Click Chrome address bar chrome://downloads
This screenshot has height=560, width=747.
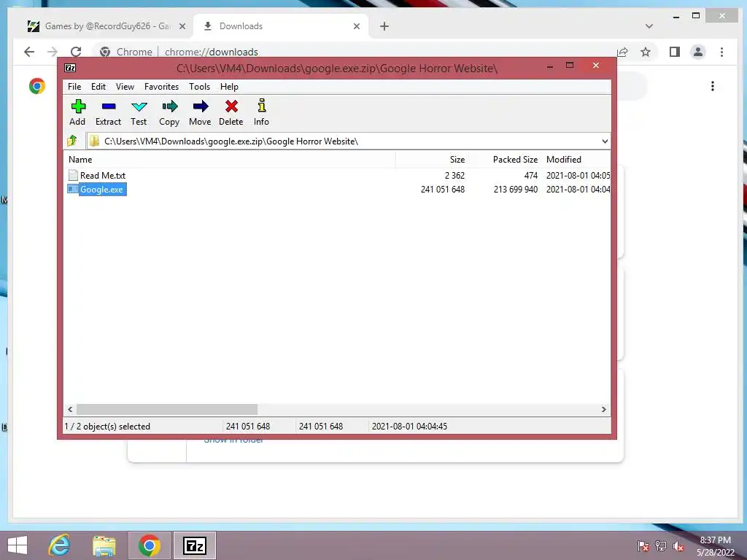212,52
